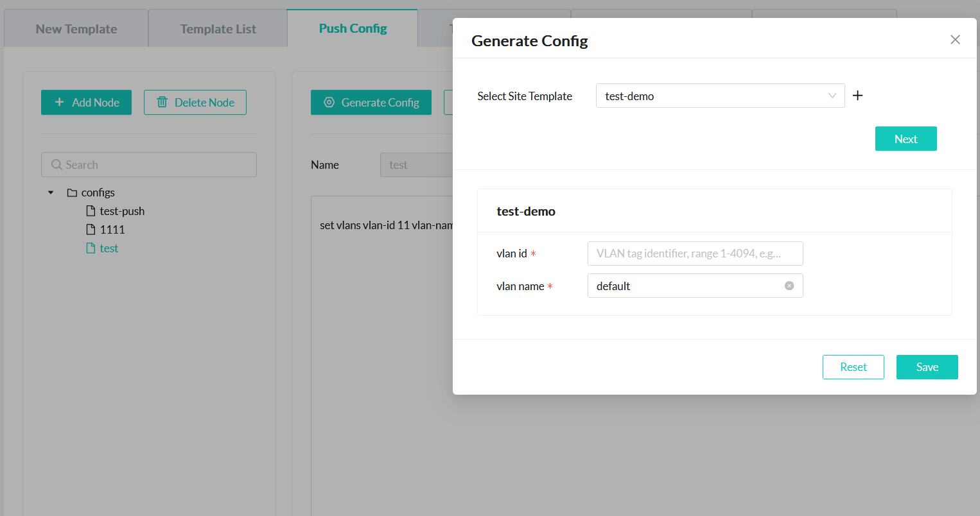Switch to the New Template tab
The width and height of the screenshot is (980, 516).
coord(76,29)
